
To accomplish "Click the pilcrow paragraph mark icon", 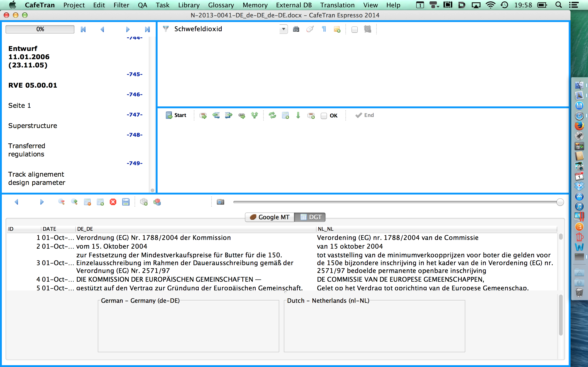I will pos(324,29).
